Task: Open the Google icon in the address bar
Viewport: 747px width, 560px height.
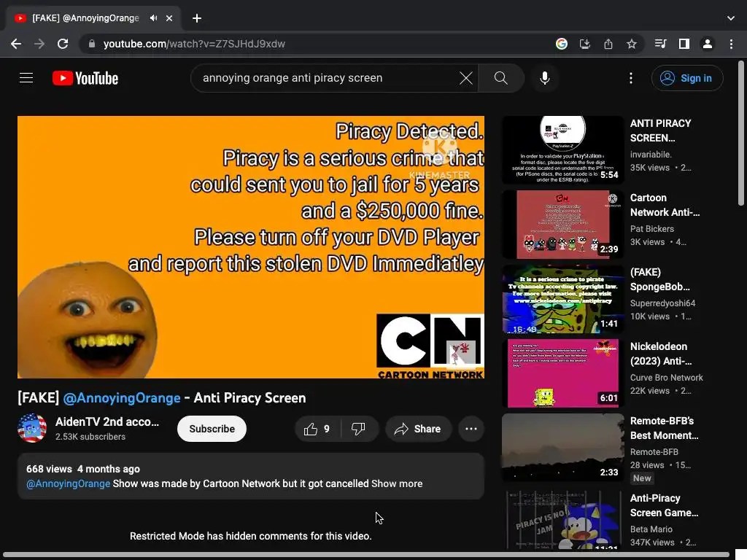Action: tap(562, 44)
